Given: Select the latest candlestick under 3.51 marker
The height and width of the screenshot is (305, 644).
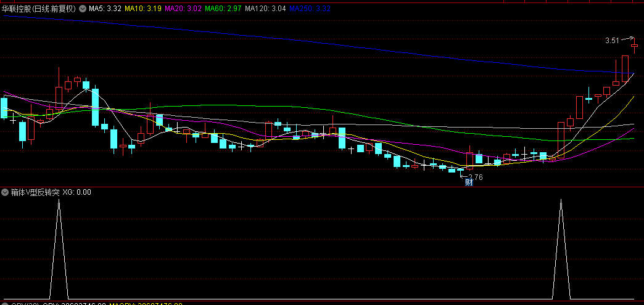Looking at the screenshot, I should 635,46.
